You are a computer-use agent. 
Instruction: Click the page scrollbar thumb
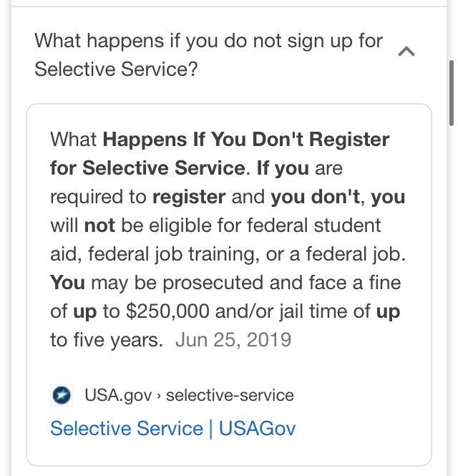click(451, 93)
